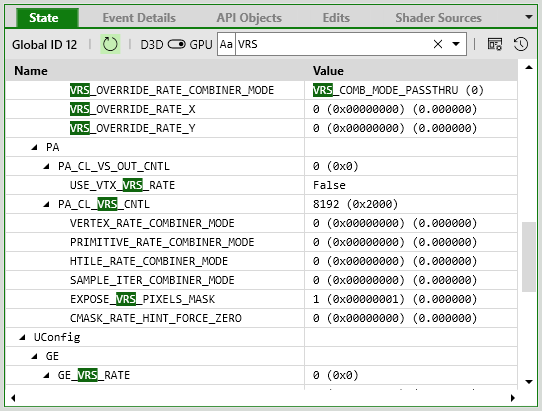542x411 pixels.
Task: Collapse the GE tree node
Action: coord(34,356)
